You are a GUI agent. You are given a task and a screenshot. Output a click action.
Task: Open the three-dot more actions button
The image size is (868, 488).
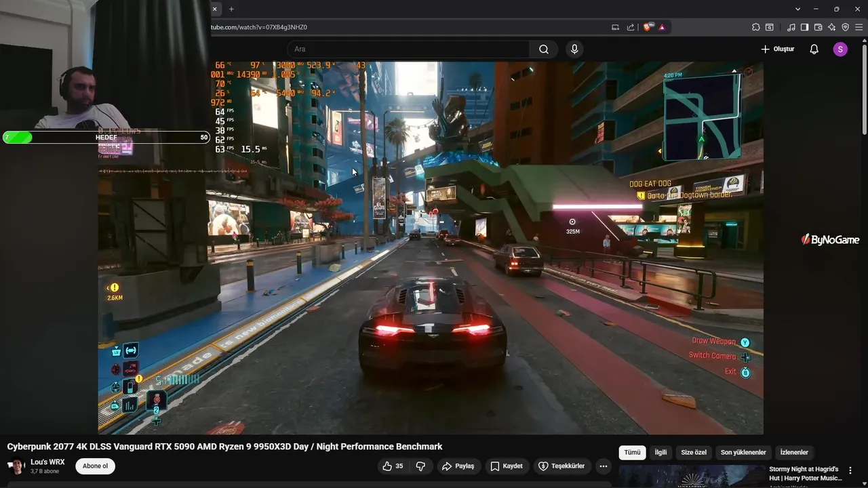click(x=603, y=466)
